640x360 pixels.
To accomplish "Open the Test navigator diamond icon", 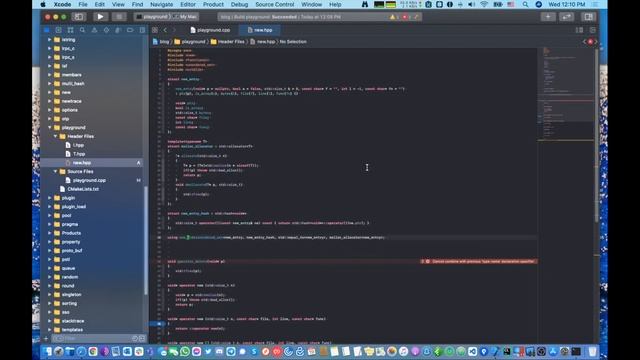I will (x=106, y=30).
